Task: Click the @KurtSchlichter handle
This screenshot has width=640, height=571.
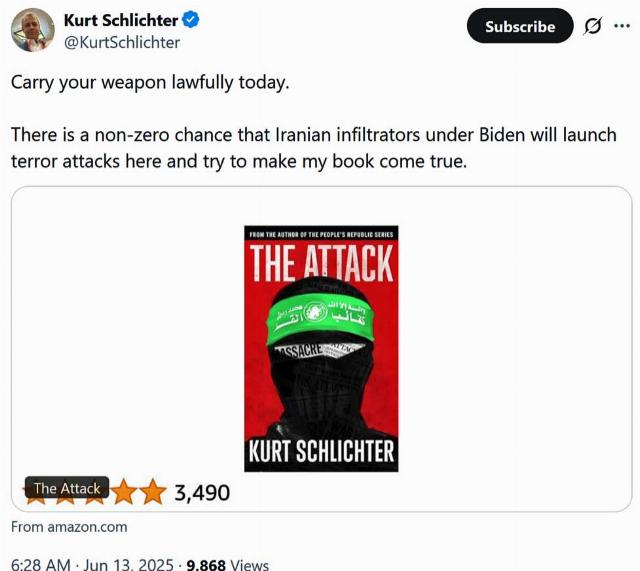Action: pos(122,42)
